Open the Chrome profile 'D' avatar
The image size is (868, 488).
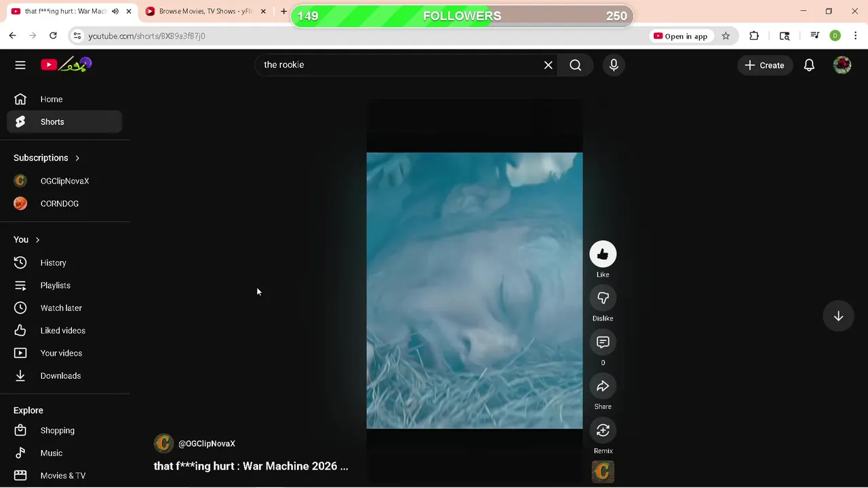click(x=835, y=36)
